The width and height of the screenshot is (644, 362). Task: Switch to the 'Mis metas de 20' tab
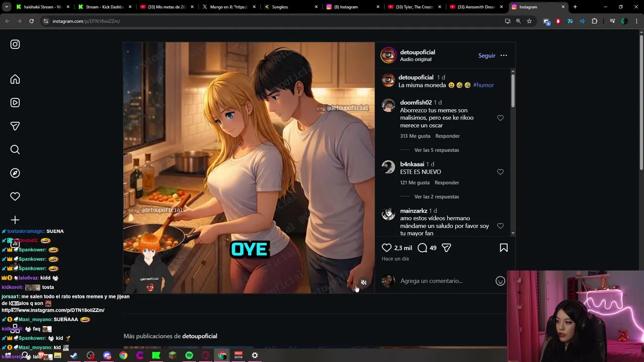(167, 7)
